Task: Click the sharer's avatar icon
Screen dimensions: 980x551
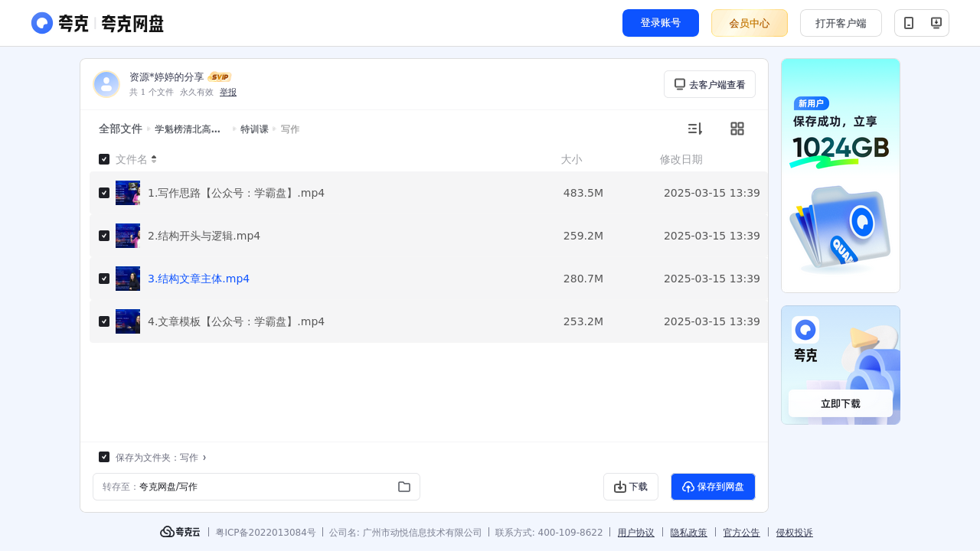Action: click(x=106, y=84)
